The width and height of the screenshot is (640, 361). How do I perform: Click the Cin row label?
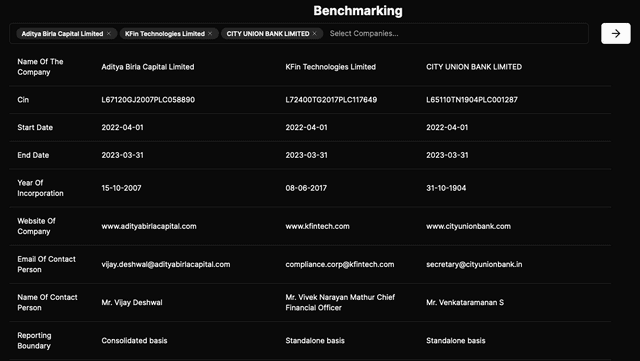pyautogui.click(x=23, y=100)
